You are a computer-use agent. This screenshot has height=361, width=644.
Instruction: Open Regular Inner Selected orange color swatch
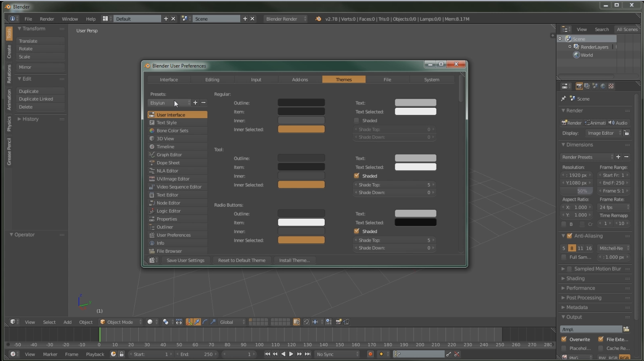[301, 129]
